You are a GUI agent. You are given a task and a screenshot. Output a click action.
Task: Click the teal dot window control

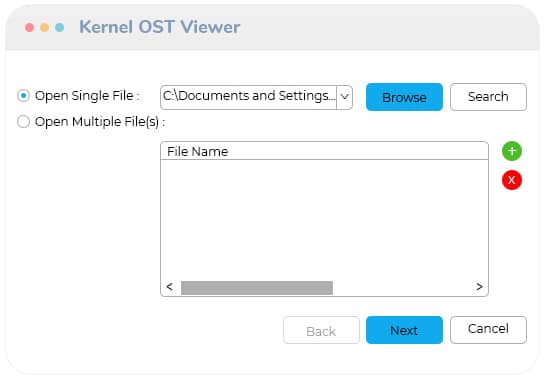tap(60, 27)
